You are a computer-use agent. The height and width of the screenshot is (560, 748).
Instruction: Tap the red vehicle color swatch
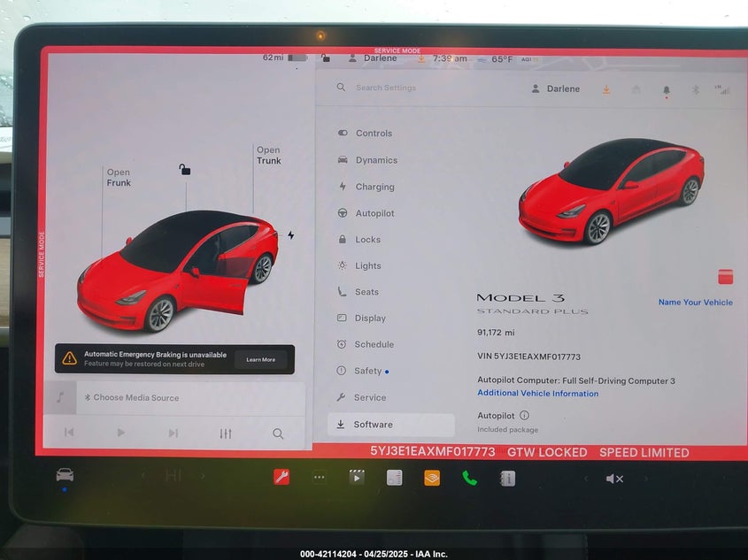725,276
